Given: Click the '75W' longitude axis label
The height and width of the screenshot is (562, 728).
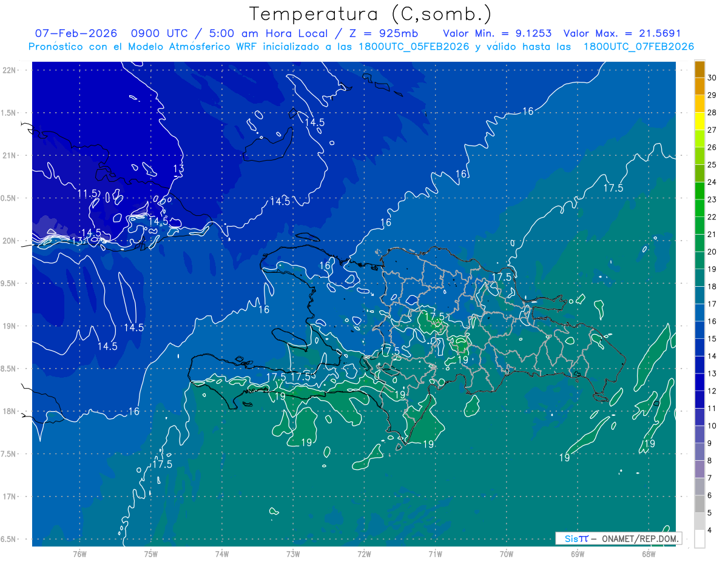Looking at the screenshot, I should click(x=151, y=554).
